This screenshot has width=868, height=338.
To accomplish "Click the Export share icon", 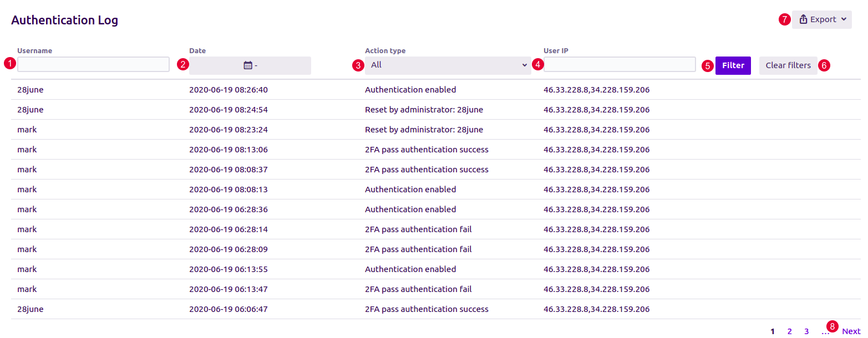I will click(x=803, y=19).
